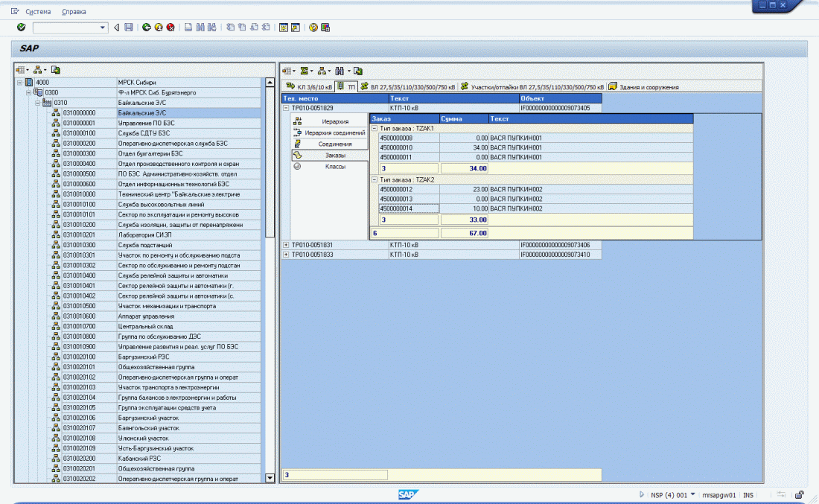Expand the TP010-0051831 row
Image resolution: width=819 pixels, height=504 pixels.
pos(286,244)
